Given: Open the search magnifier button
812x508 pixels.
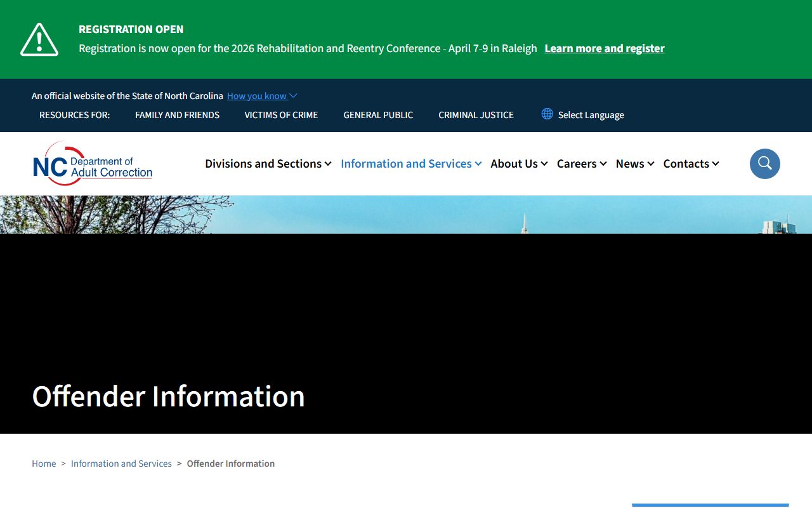Looking at the screenshot, I should pyautogui.click(x=764, y=164).
